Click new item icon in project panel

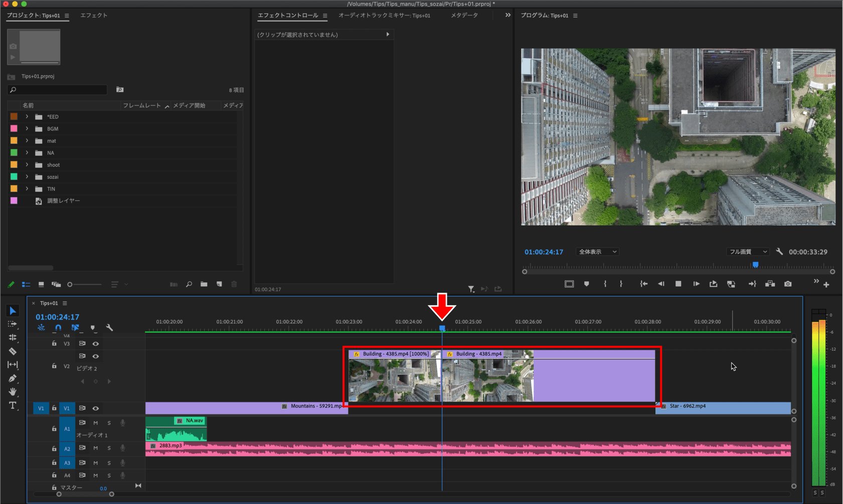click(x=219, y=284)
